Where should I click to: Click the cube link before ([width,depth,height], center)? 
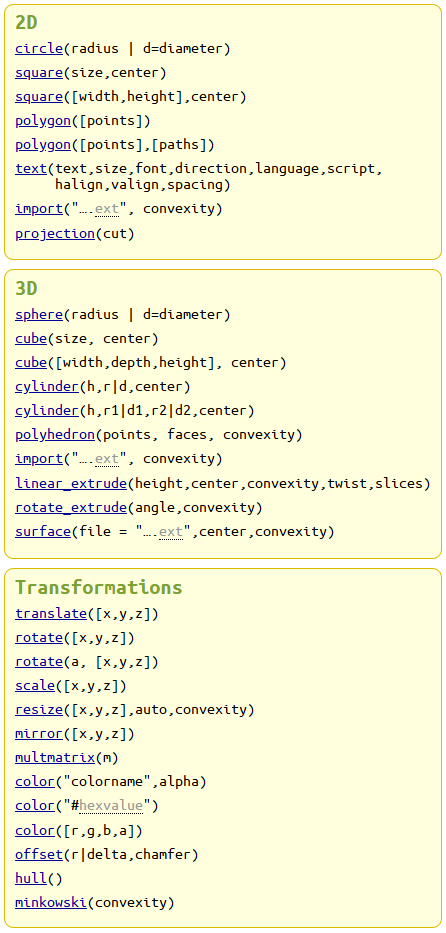[31, 362]
